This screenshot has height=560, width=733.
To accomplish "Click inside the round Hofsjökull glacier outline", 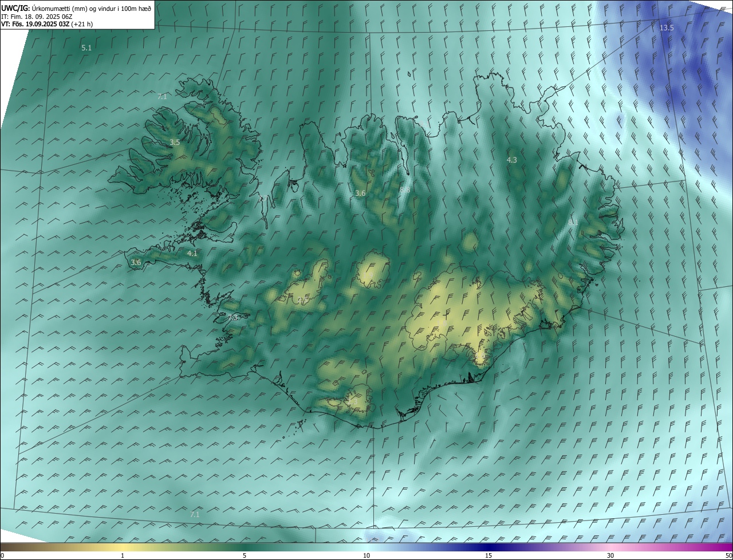I will click(373, 271).
